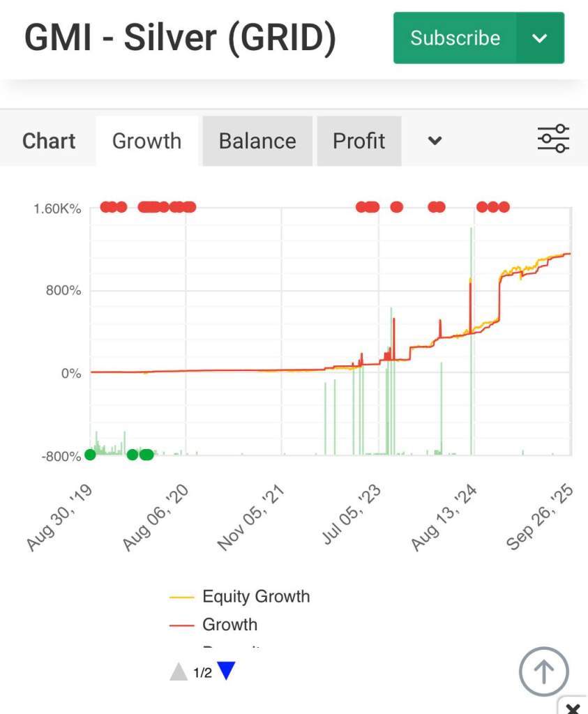588x714 pixels.
Task: Click first green marker at chart bottom-left
Action: 90,455
